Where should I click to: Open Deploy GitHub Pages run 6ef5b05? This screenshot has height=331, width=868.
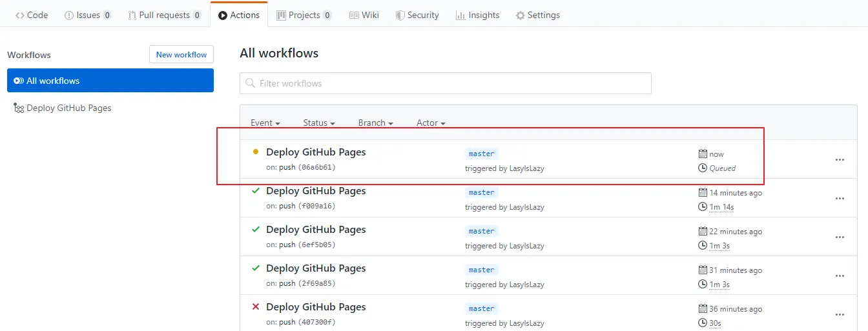pyautogui.click(x=316, y=230)
